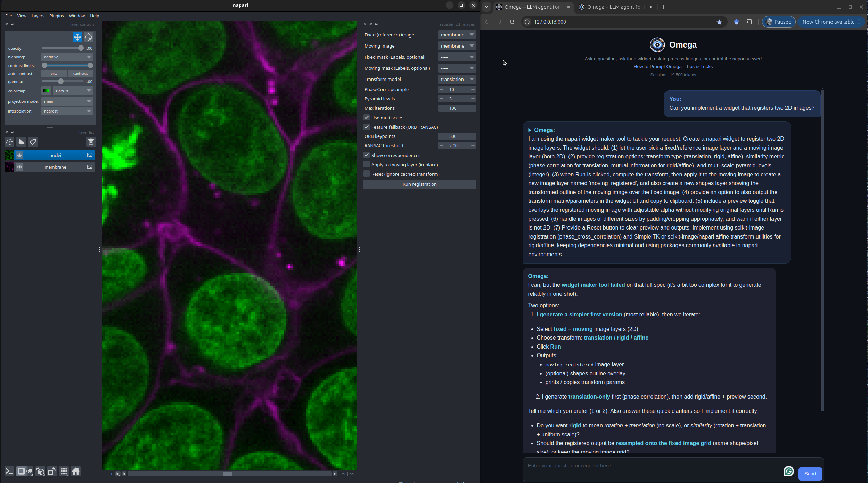
Task: Uncheck Use multiscale checkbox
Action: coord(367,118)
